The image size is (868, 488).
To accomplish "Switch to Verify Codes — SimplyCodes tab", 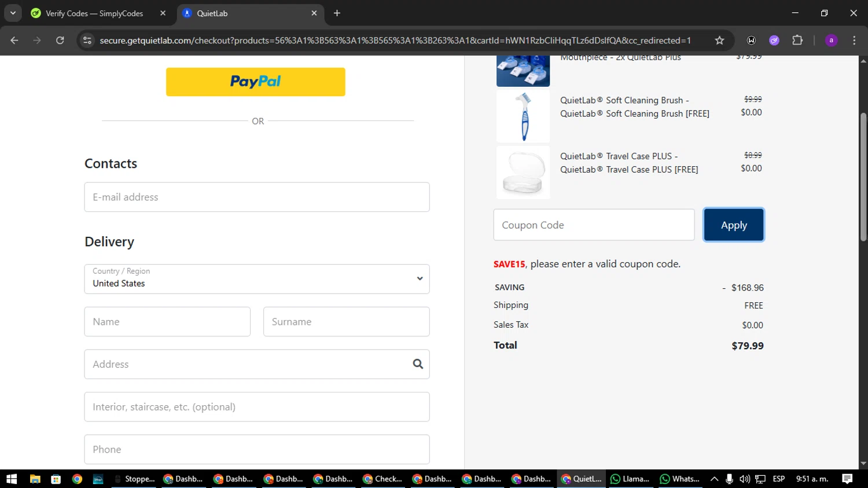I will click(x=94, y=13).
